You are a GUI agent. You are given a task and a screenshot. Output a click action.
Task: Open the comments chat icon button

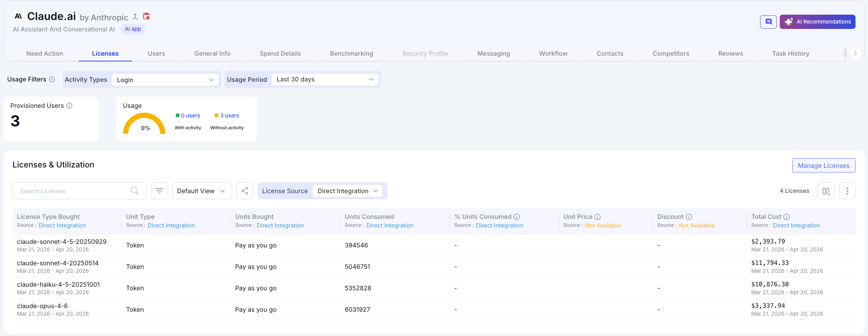coord(768,22)
